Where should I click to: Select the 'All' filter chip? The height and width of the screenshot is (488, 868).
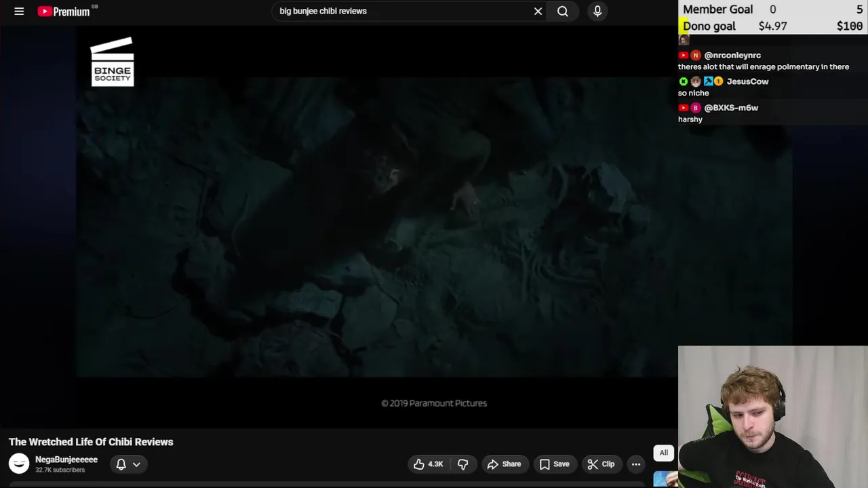[664, 453]
